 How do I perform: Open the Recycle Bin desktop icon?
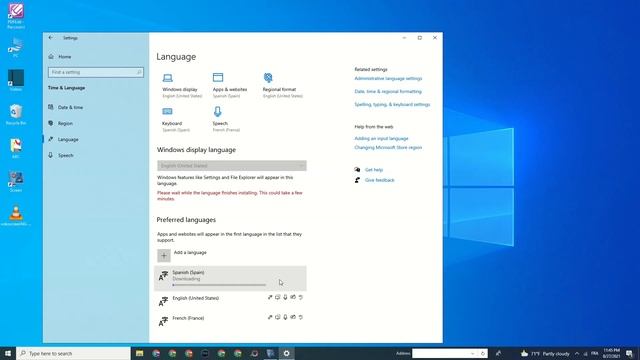(16, 114)
